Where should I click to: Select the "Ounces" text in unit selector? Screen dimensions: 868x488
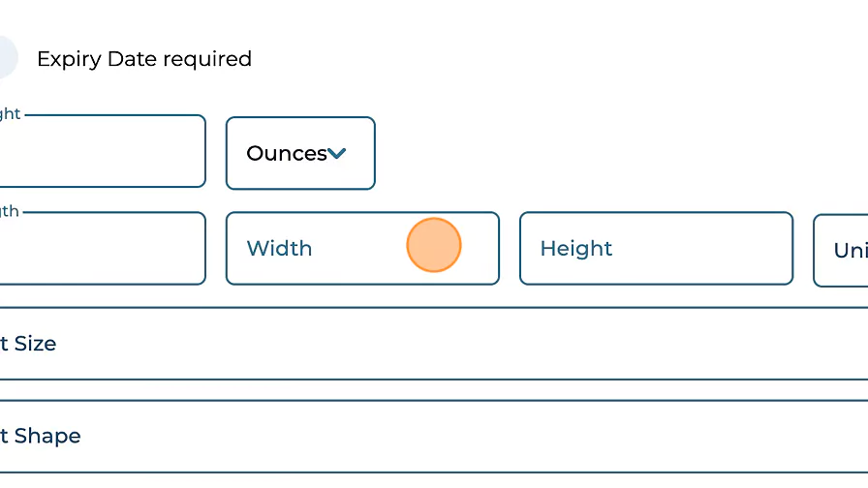tap(286, 153)
